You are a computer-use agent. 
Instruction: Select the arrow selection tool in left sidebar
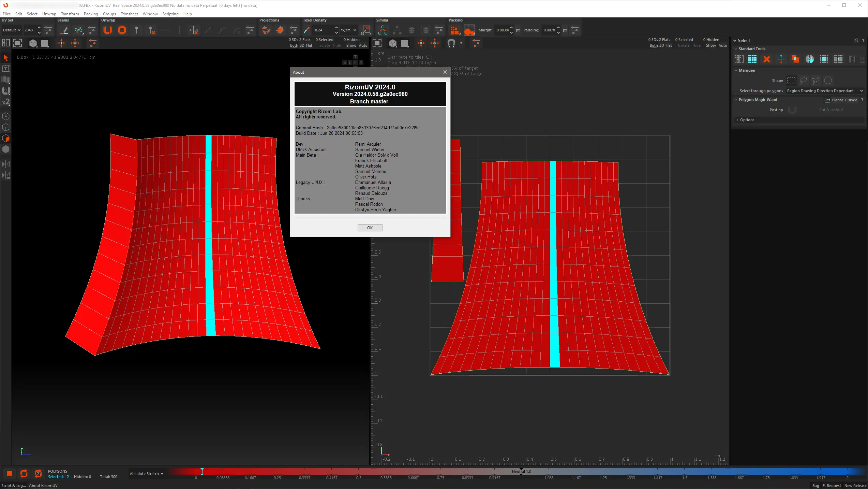(x=5, y=58)
